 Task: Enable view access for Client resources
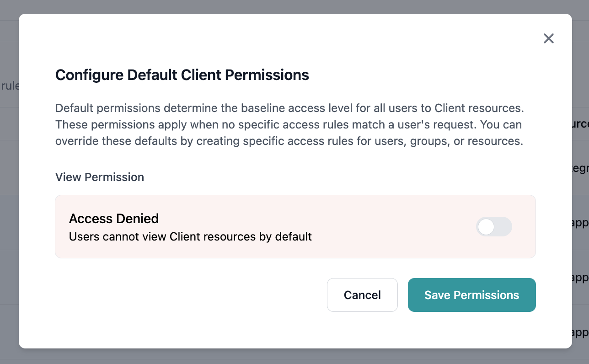pos(494,227)
